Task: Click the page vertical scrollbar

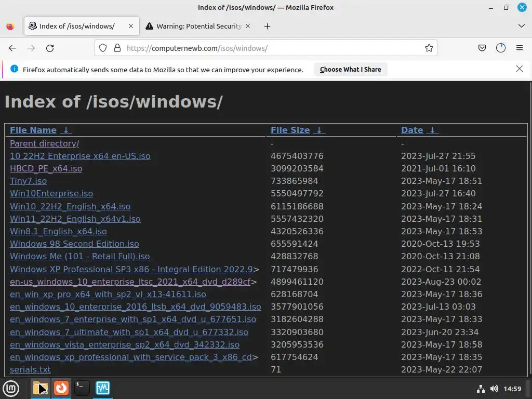Action: tap(530, 229)
